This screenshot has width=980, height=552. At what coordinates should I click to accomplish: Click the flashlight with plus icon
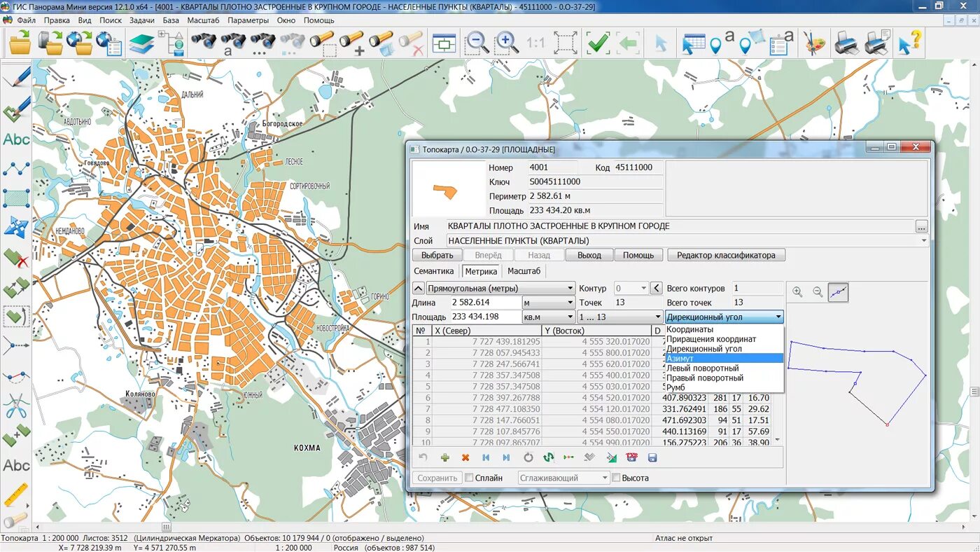pyautogui.click(x=352, y=43)
